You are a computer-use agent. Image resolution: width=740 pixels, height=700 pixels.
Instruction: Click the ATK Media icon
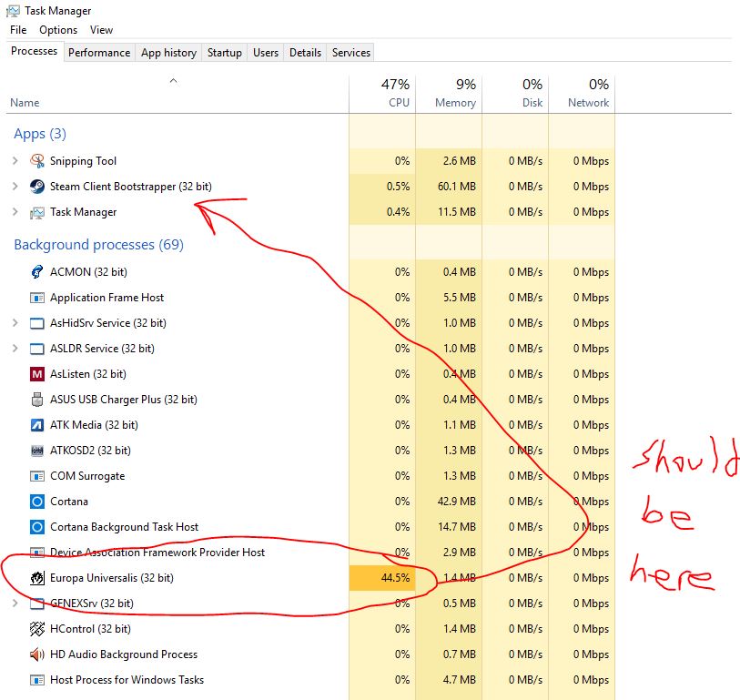(x=37, y=425)
